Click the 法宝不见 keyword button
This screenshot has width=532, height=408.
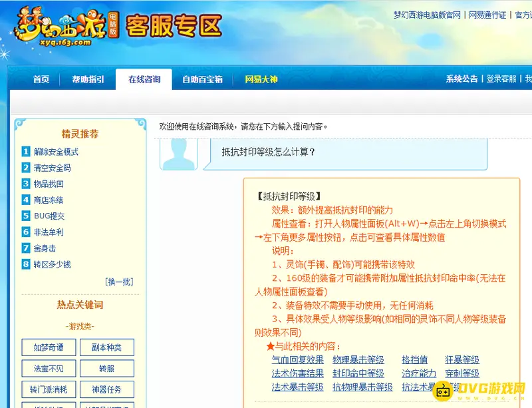point(49,369)
